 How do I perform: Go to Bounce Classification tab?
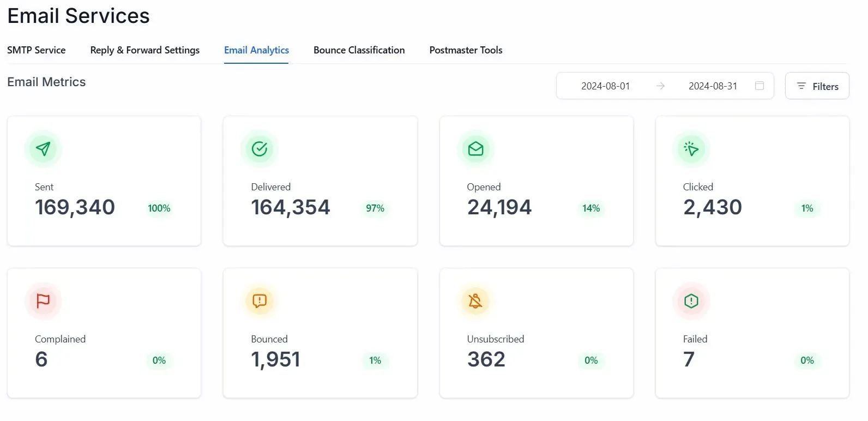[x=359, y=50]
